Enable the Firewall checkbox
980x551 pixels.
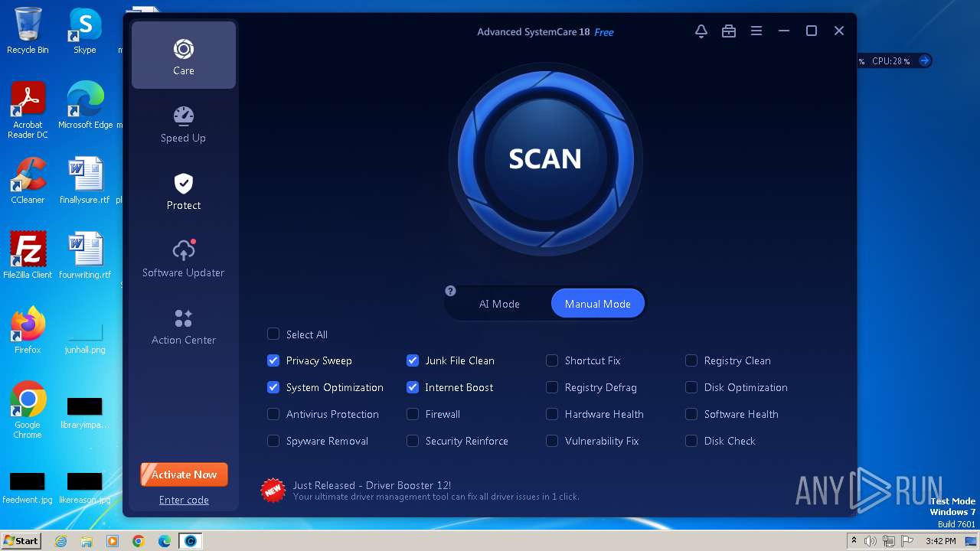click(x=413, y=413)
